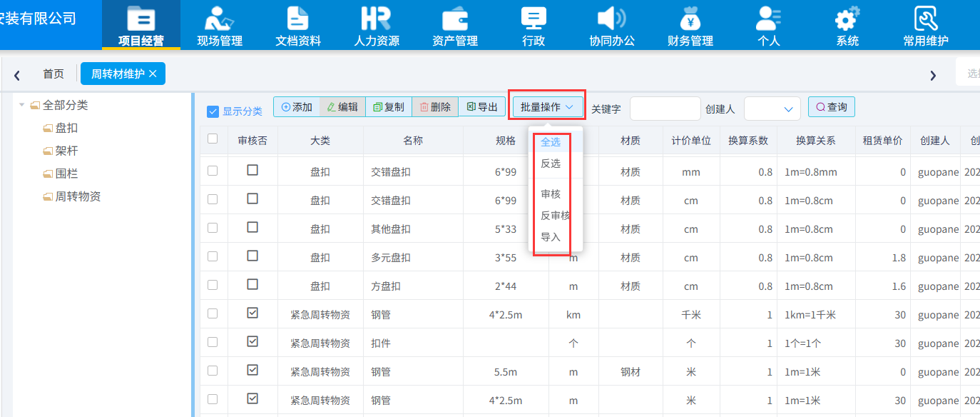Viewport: 980px width, 417px height.
Task: Switch to the 首页 tab
Action: [x=53, y=74]
